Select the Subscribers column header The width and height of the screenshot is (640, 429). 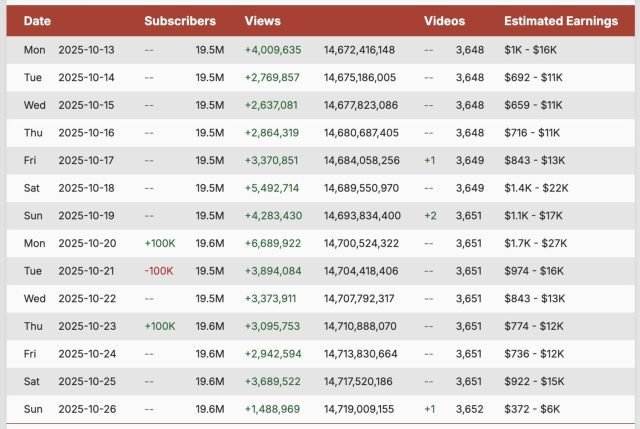tap(179, 20)
